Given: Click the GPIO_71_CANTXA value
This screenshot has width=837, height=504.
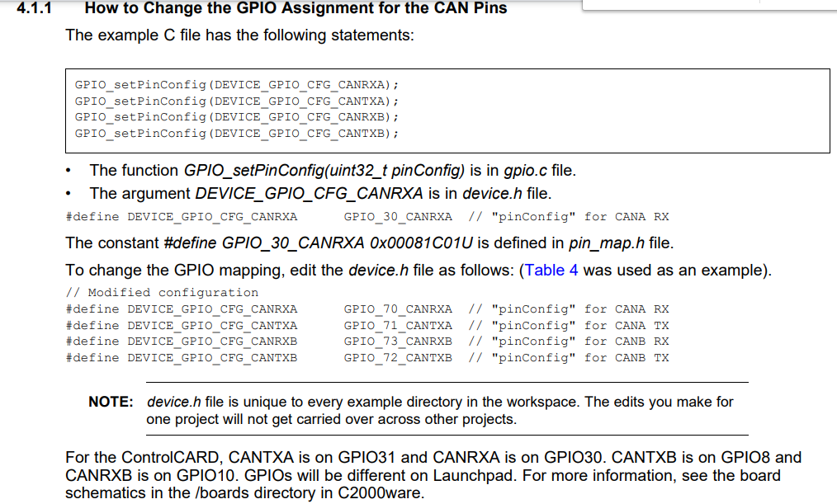Looking at the screenshot, I should (x=398, y=326).
